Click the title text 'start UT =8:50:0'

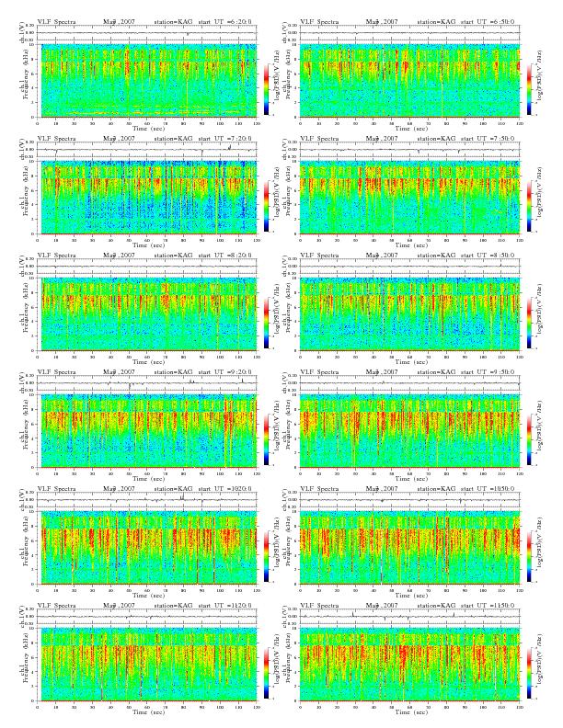point(488,256)
